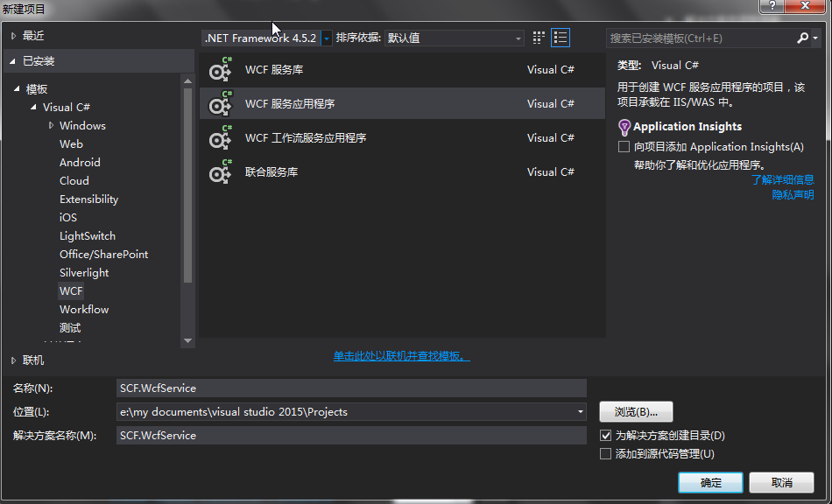Click the search magnifier icon

coord(802,38)
